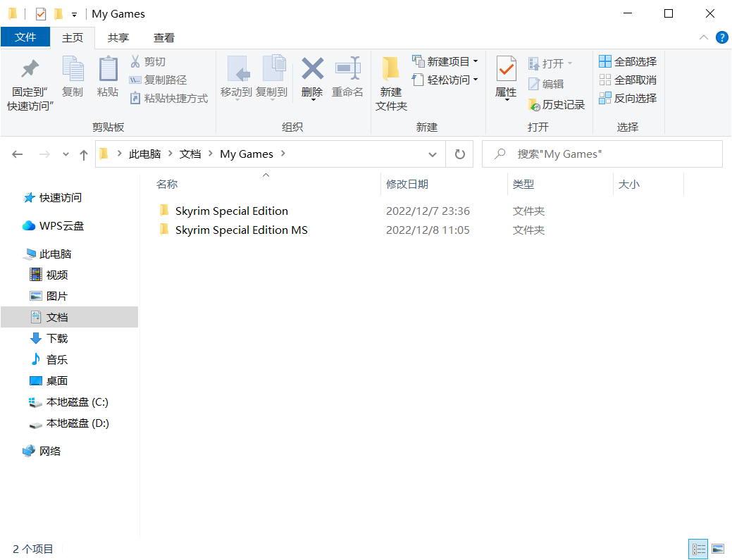Switch to the Share (共享) tab
The height and width of the screenshot is (560, 732).
click(118, 38)
